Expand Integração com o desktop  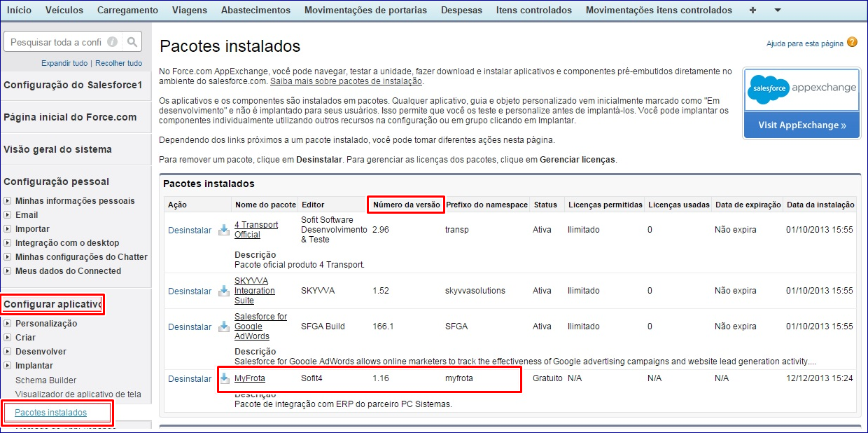8,243
